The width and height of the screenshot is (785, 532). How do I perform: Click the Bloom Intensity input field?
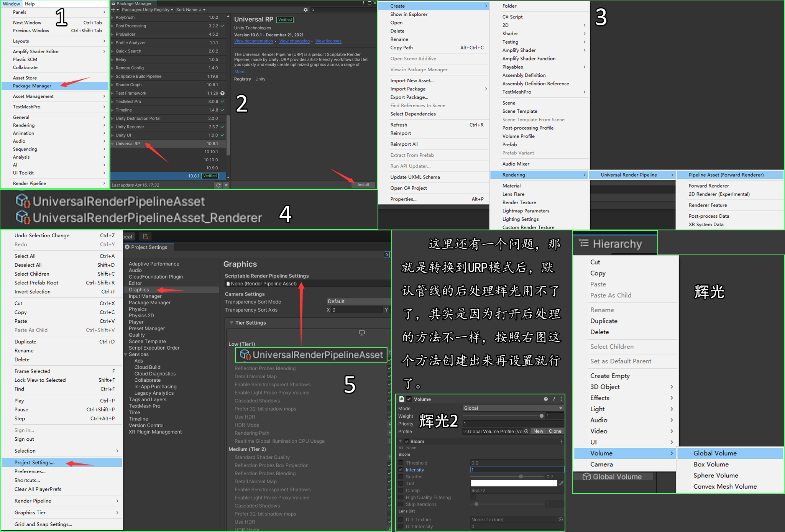[x=517, y=470]
